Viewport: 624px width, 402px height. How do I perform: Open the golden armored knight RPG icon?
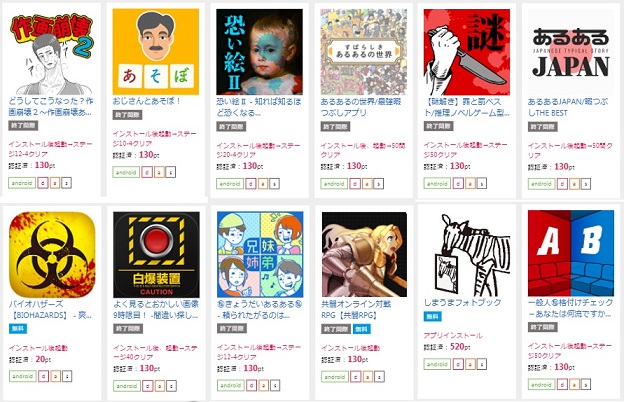364,255
